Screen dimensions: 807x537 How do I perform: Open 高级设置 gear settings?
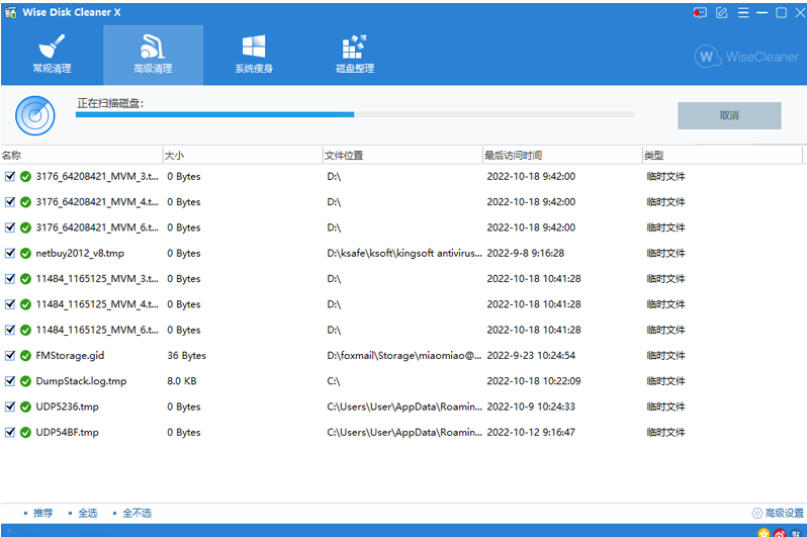[x=778, y=513]
